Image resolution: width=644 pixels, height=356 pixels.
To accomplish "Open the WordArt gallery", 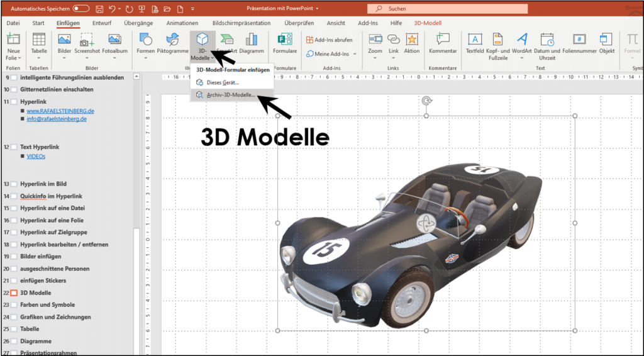I will [521, 47].
